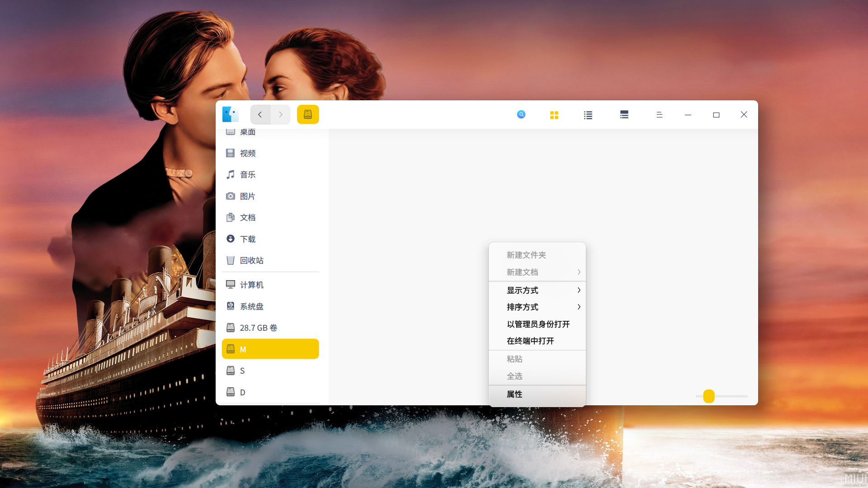The height and width of the screenshot is (488, 868).
Task: Expand the 新建文档 submenu arrow
Action: 579,272
